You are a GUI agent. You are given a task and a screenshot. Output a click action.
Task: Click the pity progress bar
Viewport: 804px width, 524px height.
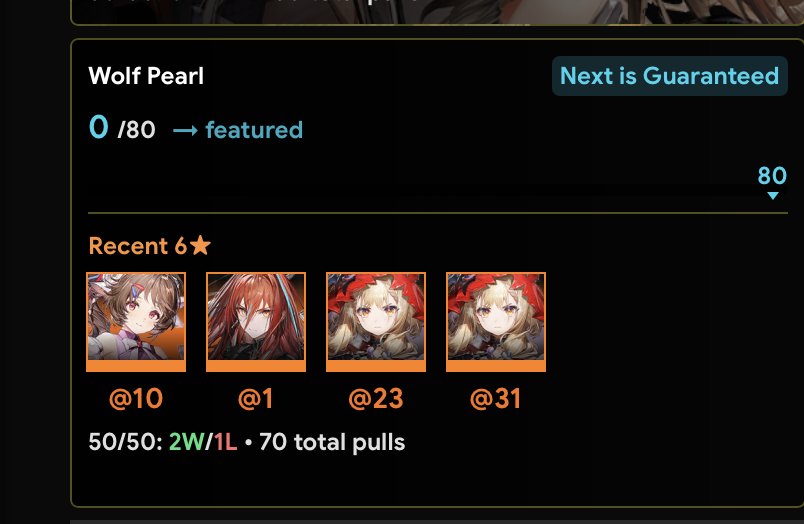[438, 191]
